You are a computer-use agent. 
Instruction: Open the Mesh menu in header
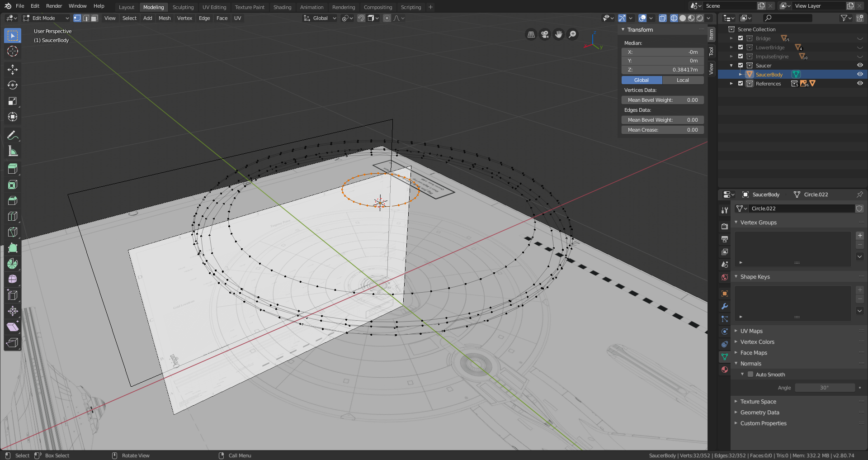tap(165, 18)
